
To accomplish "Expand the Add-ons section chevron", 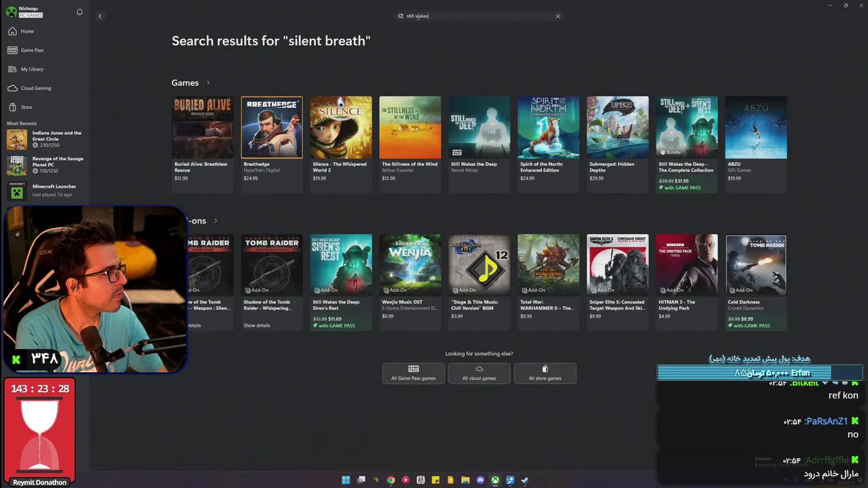I will coord(216,221).
